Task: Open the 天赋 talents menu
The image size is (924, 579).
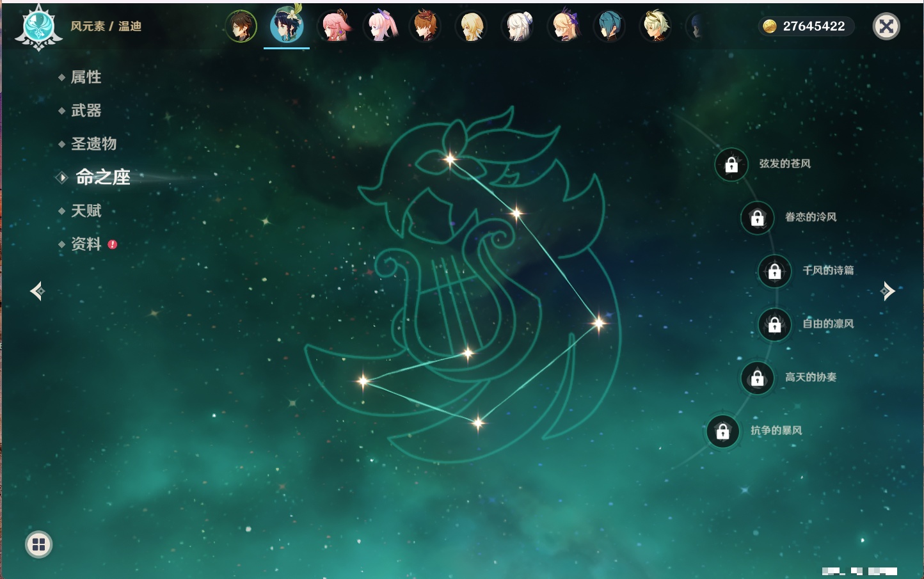Action: point(86,210)
